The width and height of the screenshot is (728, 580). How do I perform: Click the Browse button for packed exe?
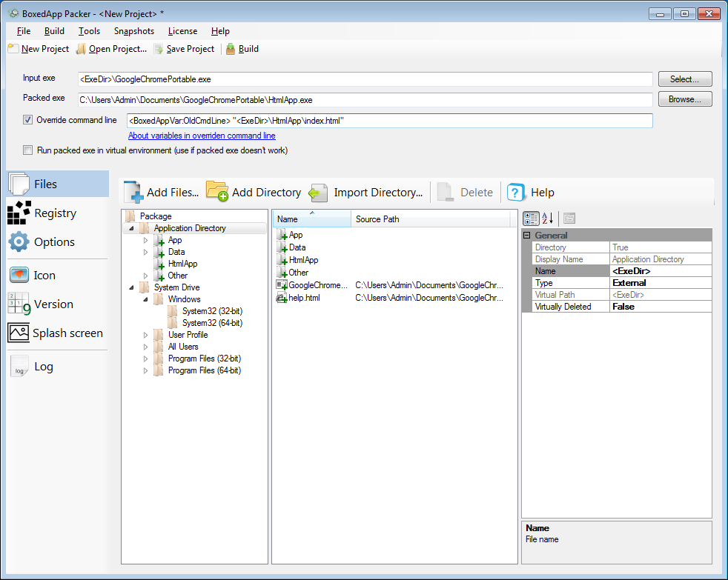[685, 99]
